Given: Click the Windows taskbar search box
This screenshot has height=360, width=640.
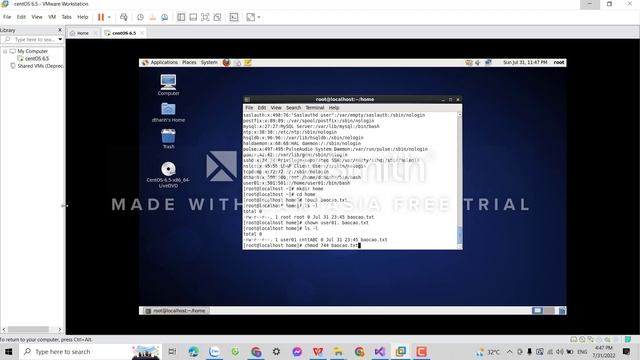Looking at the screenshot, I should 90,351.
